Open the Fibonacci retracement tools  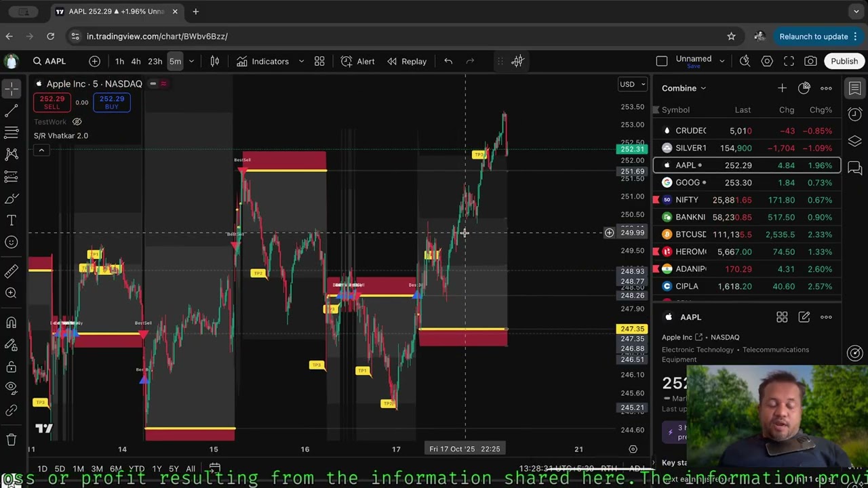pos(12,132)
